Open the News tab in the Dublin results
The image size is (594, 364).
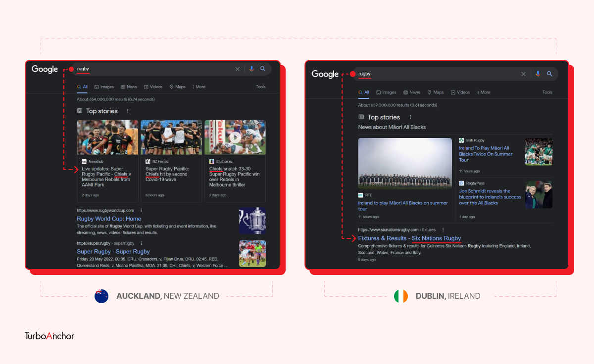pos(411,92)
